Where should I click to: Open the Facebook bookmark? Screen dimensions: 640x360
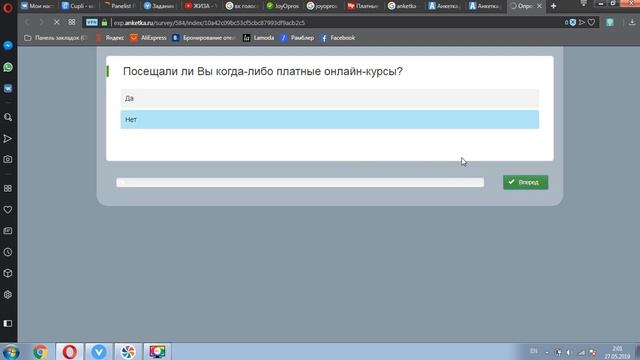[338, 38]
